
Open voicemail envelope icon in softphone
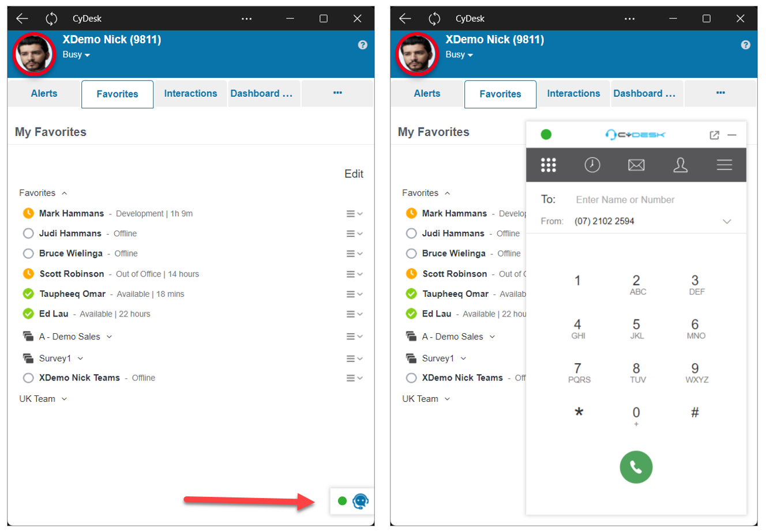636,165
